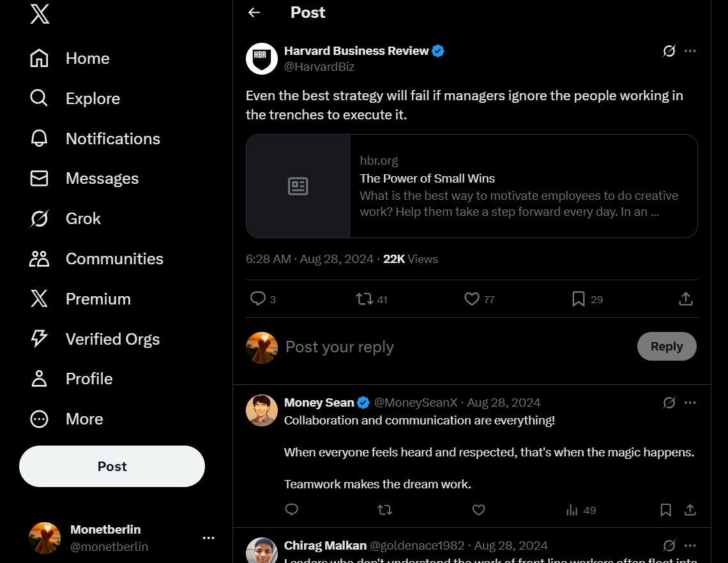
Task: Reply to Money Sean's comment
Action: coord(292,510)
